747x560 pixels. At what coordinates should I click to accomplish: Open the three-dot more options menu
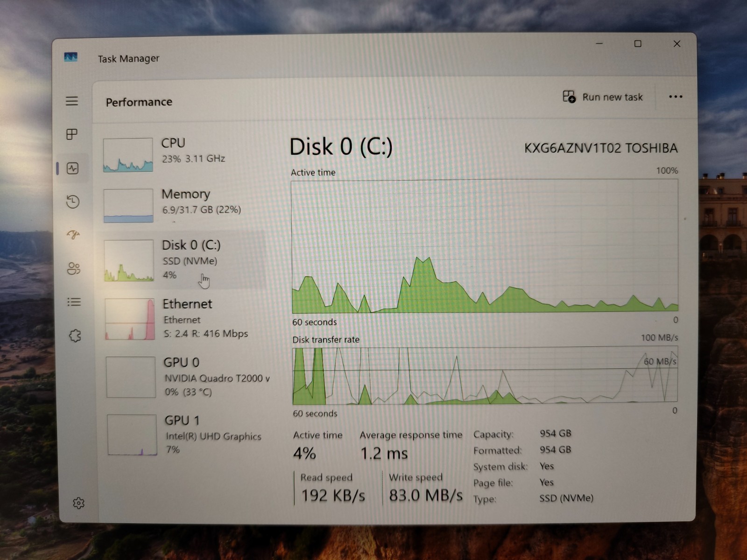[676, 97]
